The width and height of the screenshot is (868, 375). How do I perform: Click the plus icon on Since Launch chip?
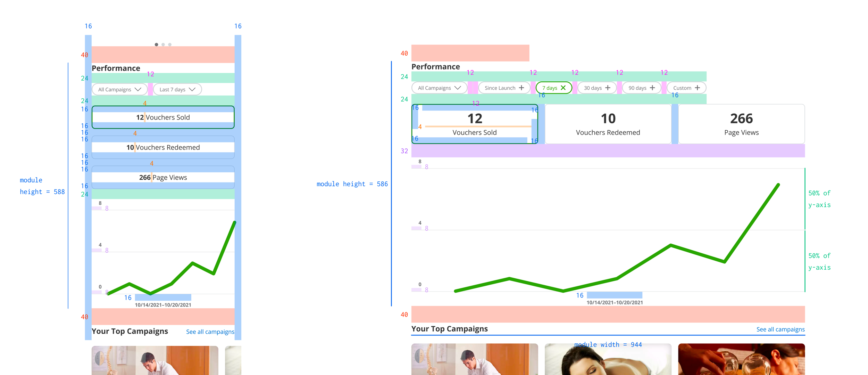pyautogui.click(x=521, y=88)
